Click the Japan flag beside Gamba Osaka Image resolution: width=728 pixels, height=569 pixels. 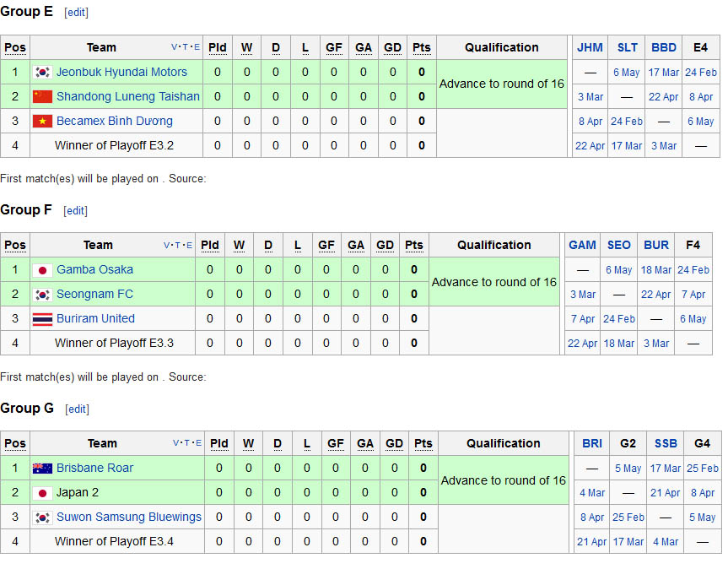[42, 270]
